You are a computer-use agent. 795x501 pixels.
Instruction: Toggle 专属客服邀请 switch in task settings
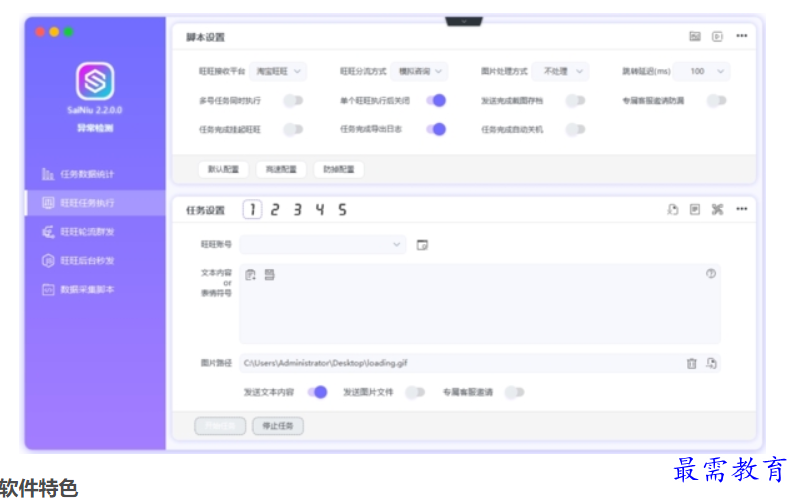514,392
